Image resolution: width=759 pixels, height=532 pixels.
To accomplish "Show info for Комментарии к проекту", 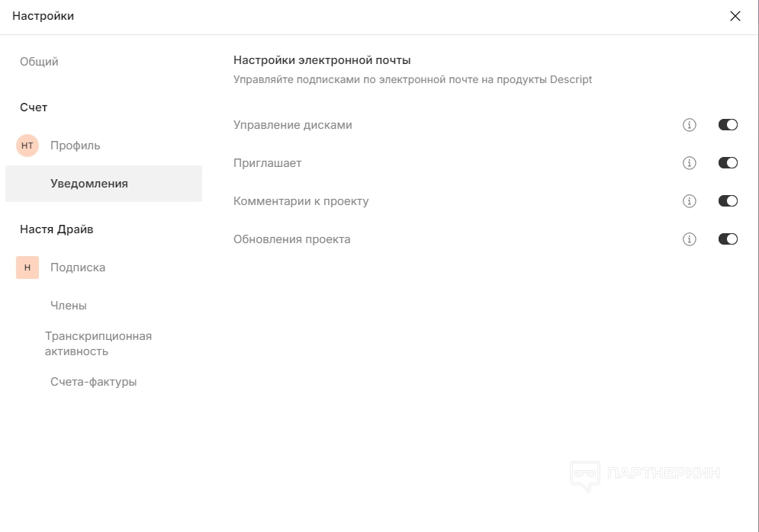I will [x=690, y=201].
